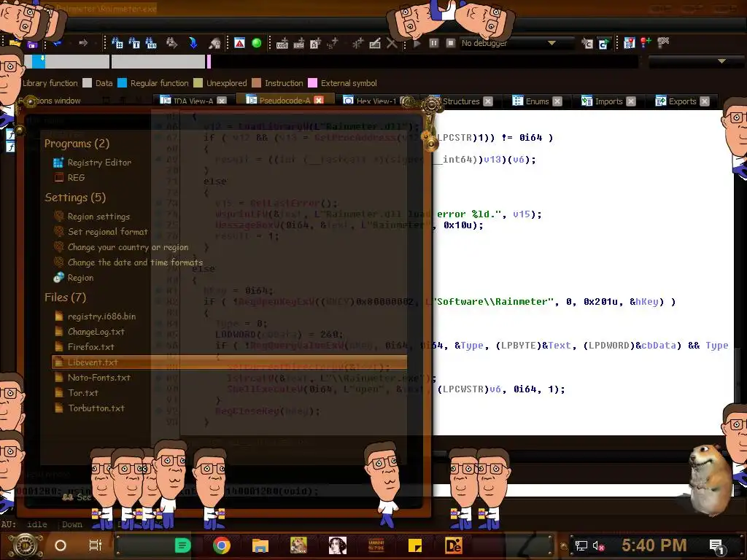Open Google Chrome from the taskbar
Image resolution: width=747 pixels, height=560 pixels.
[x=222, y=545]
